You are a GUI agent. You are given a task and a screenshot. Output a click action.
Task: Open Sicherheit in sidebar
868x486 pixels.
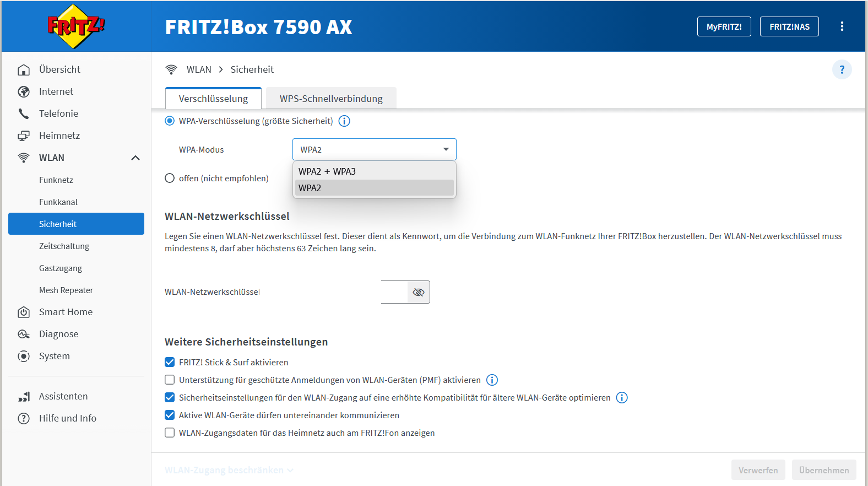click(x=76, y=224)
